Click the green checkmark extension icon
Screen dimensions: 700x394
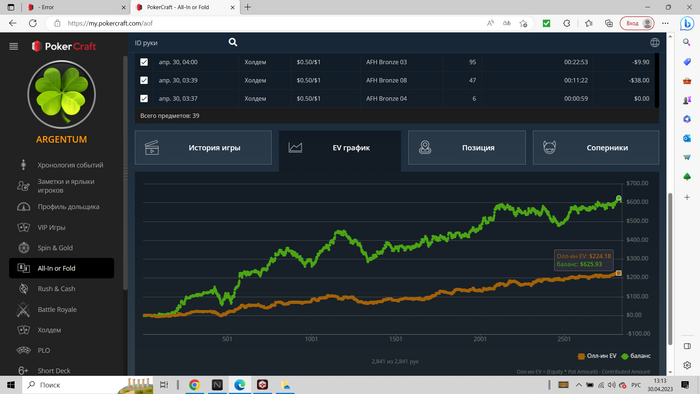pos(546,23)
